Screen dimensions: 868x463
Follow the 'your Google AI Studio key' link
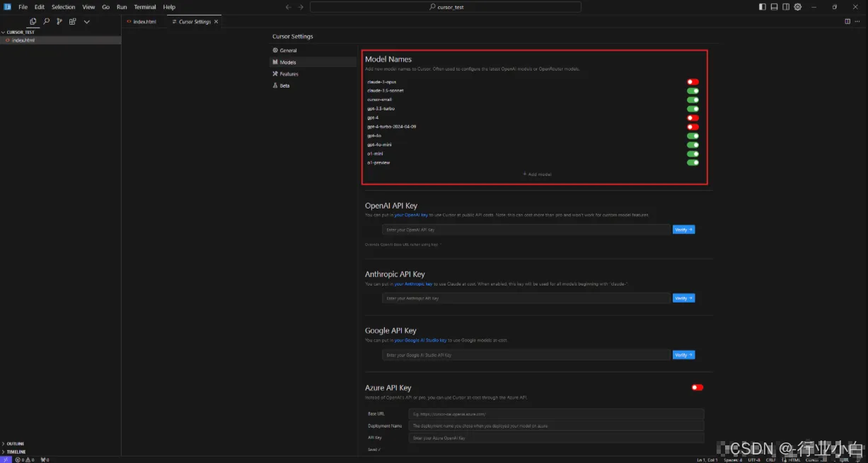pos(421,340)
